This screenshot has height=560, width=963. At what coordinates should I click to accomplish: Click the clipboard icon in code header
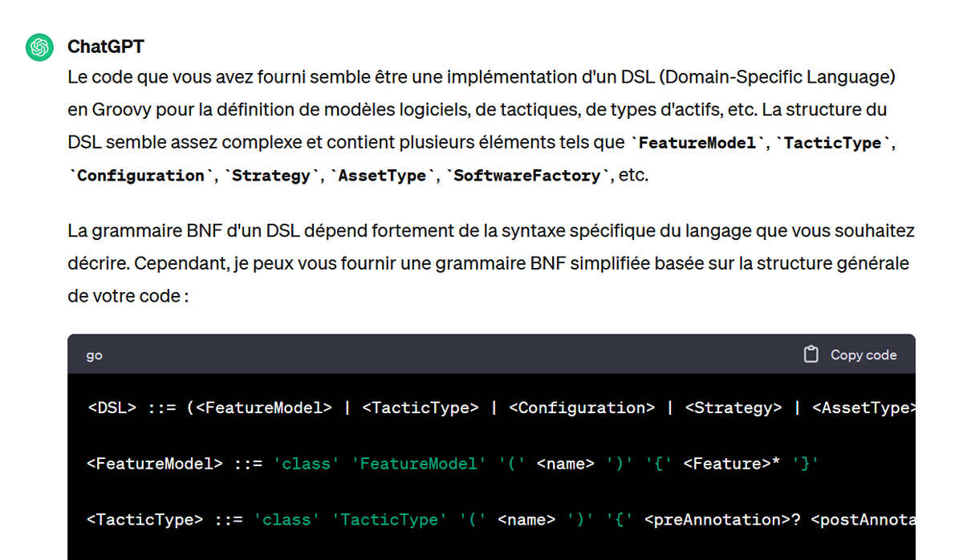[811, 355]
